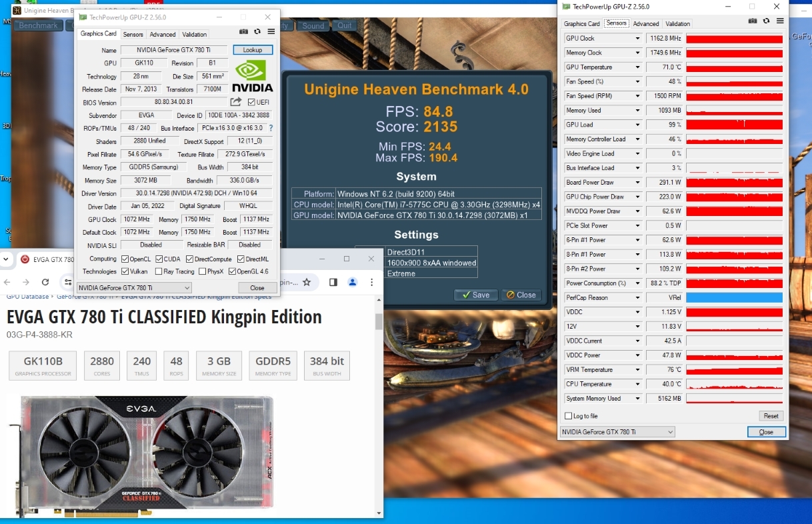Enable the PhysX checkbox
The image size is (812, 524).
click(201, 271)
